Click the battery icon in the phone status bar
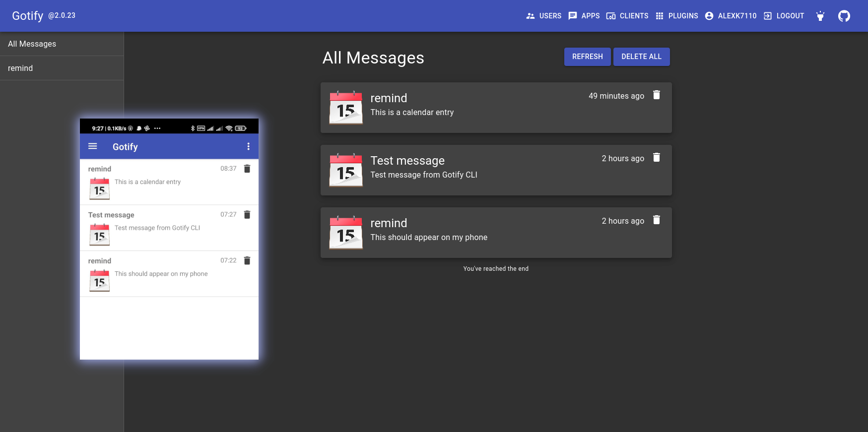This screenshot has width=868, height=432. (241, 128)
